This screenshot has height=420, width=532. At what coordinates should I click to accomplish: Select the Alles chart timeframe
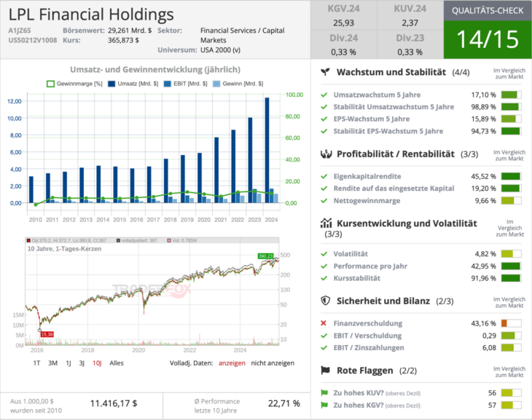tap(117, 363)
